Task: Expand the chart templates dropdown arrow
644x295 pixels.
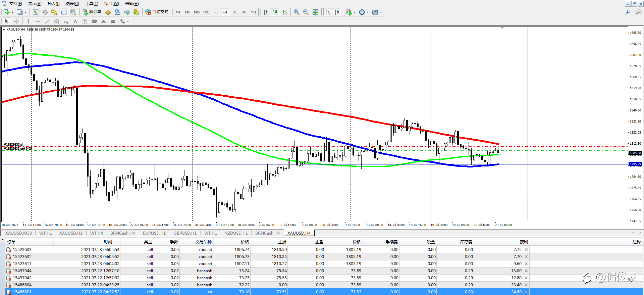Action: (x=381, y=12)
